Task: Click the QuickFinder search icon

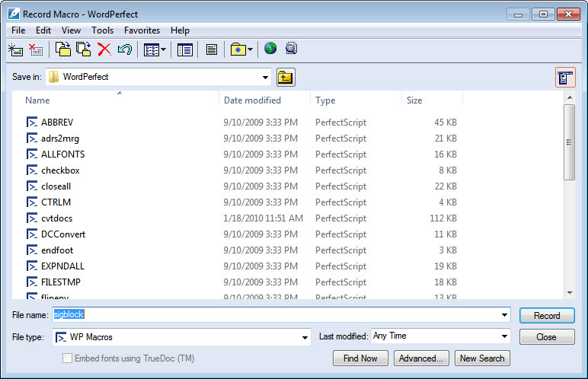Action: coord(292,49)
